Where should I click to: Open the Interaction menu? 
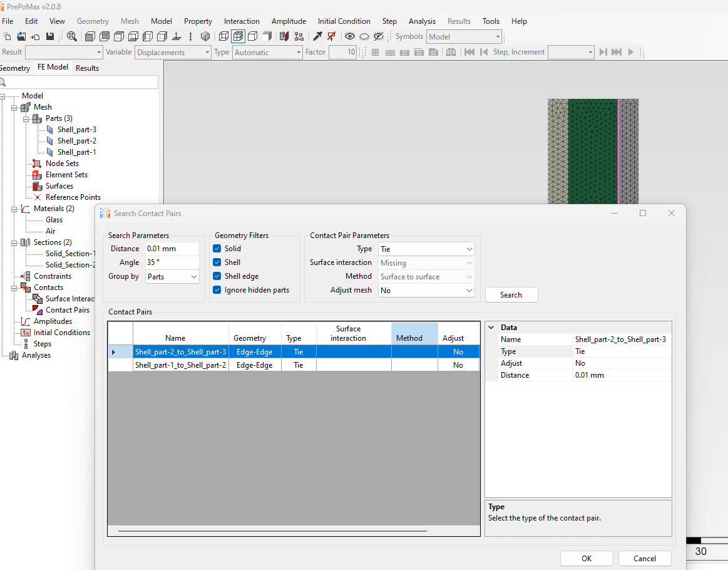[x=242, y=21]
